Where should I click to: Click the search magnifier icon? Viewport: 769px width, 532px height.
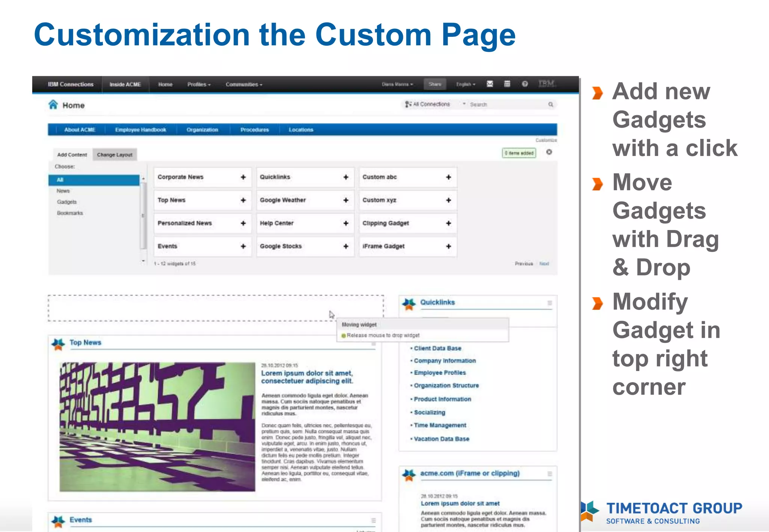tap(550, 104)
